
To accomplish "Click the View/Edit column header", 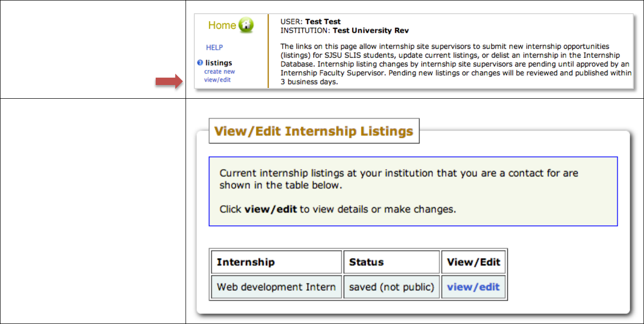I will point(473,262).
